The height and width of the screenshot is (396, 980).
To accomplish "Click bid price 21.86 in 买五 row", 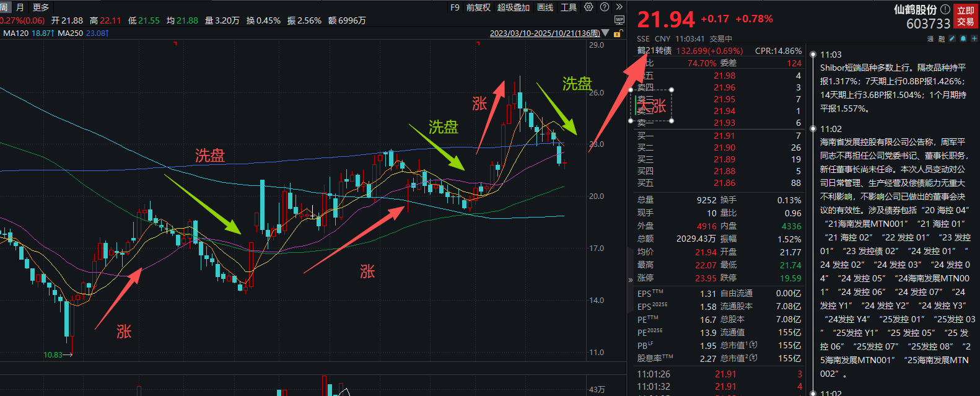I will click(x=725, y=183).
